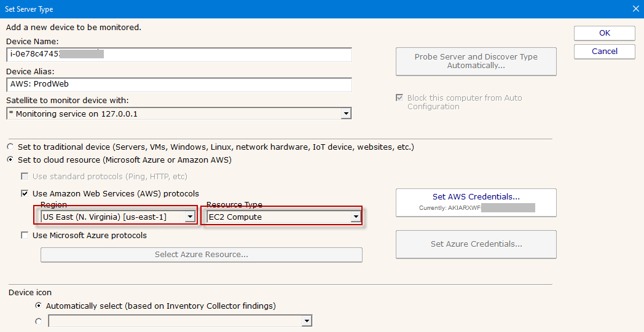Click the Cancel button
Viewport: 644px width, 332px height.
604,52
